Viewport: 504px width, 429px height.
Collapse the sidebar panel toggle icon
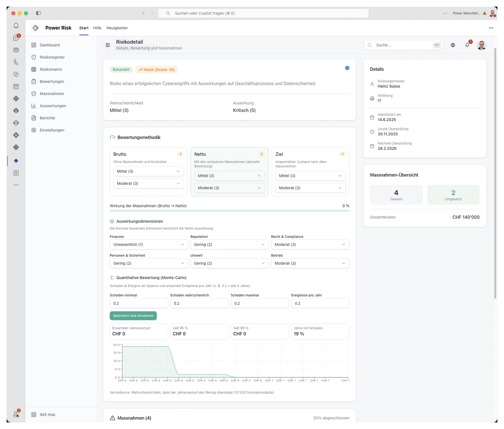pyautogui.click(x=108, y=45)
